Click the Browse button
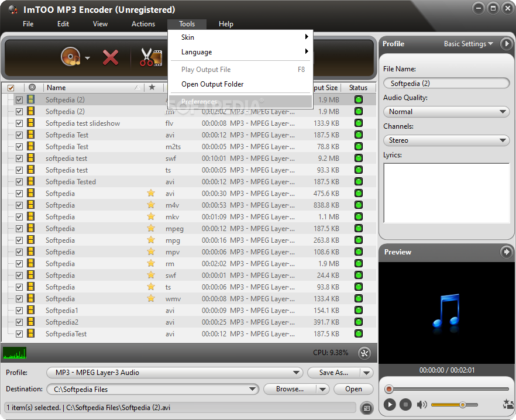516x420 pixels. [290, 390]
